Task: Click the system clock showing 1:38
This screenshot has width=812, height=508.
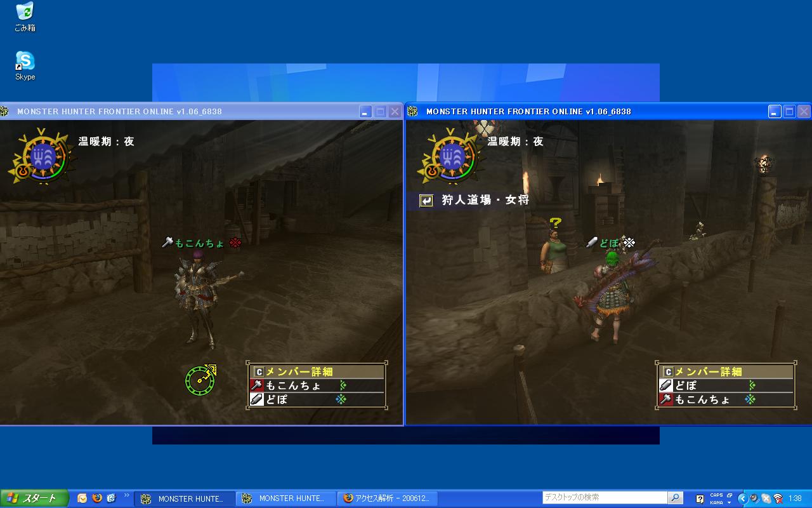Action: (796, 498)
